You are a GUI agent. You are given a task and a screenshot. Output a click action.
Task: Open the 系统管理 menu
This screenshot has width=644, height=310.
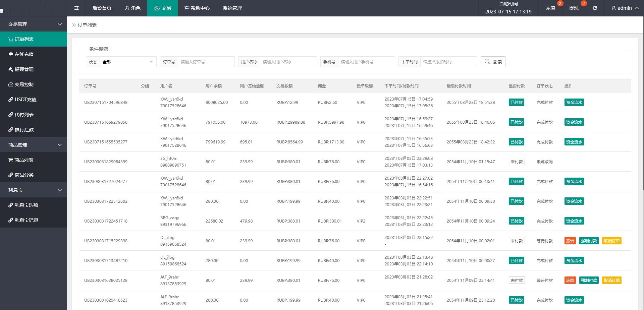(x=232, y=8)
